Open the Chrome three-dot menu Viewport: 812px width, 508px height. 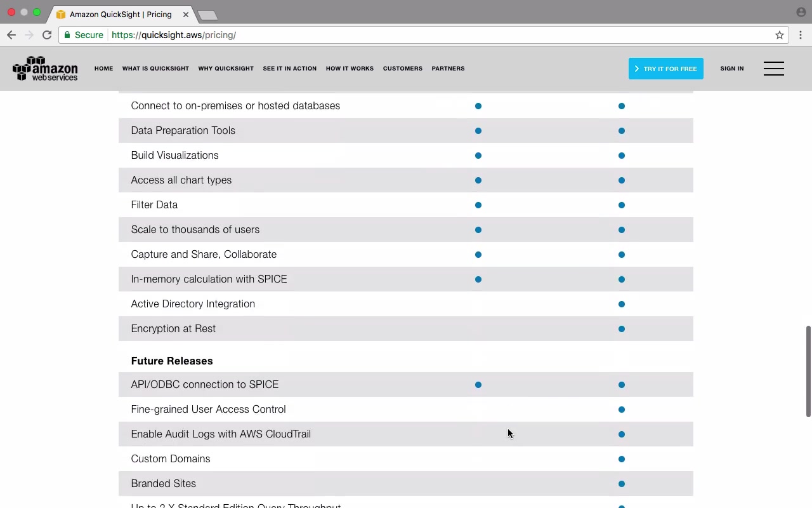tap(801, 35)
